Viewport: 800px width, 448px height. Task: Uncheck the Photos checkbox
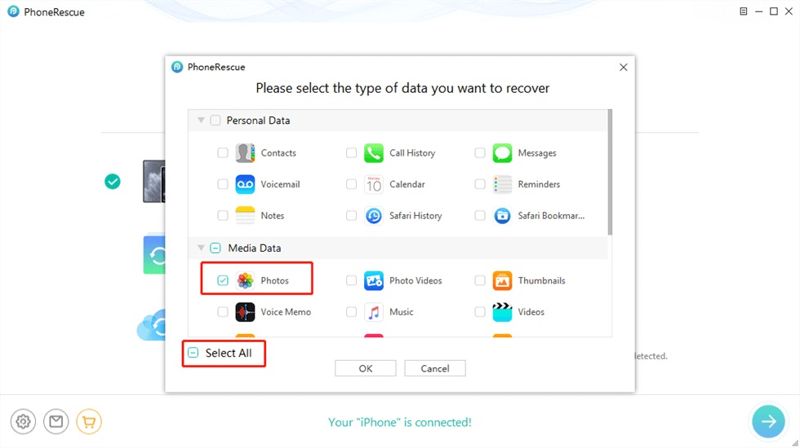[222, 280]
